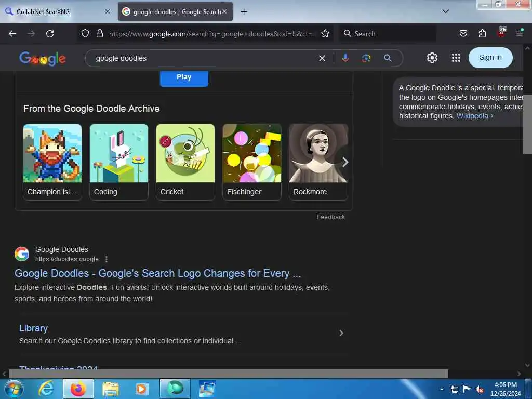
Task: Show site security padlock info
Action: click(x=99, y=34)
